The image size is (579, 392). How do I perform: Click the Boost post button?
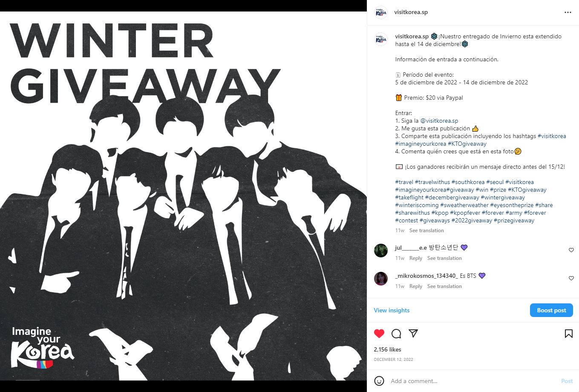click(x=551, y=310)
